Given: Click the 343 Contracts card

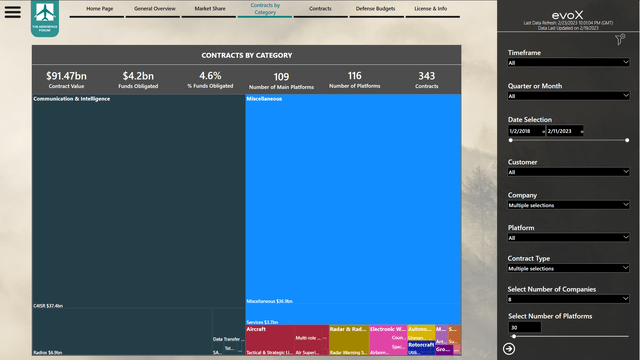Looking at the screenshot, I should [427, 80].
